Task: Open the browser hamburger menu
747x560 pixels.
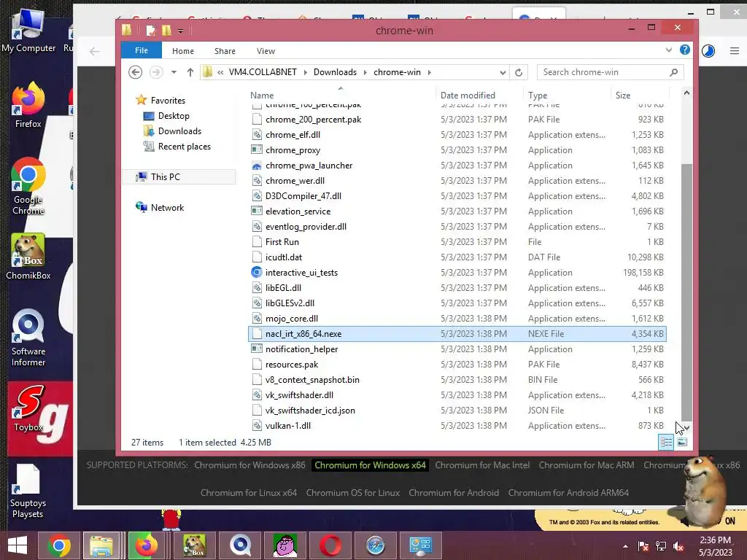Action: coord(734,51)
